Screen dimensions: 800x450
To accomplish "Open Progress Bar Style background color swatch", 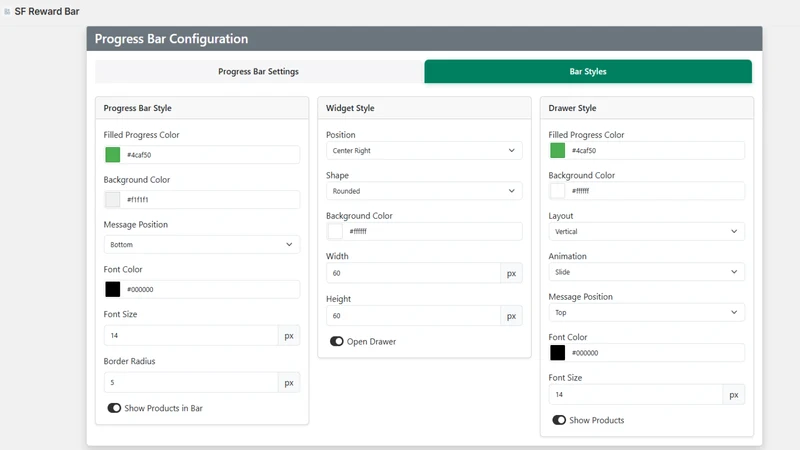I will (x=113, y=199).
